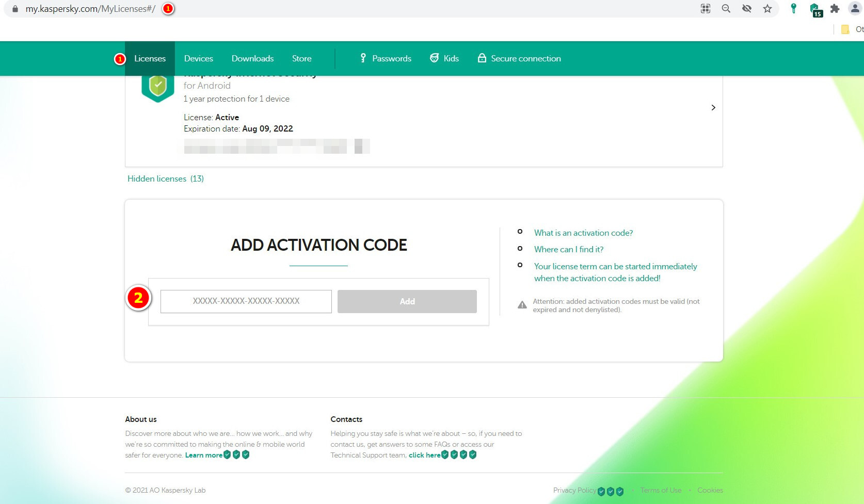Open 'Where can I find it?' link

pos(569,249)
